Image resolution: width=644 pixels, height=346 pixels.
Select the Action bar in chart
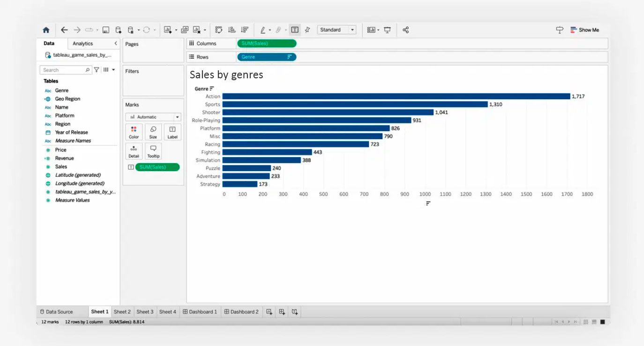click(x=397, y=96)
